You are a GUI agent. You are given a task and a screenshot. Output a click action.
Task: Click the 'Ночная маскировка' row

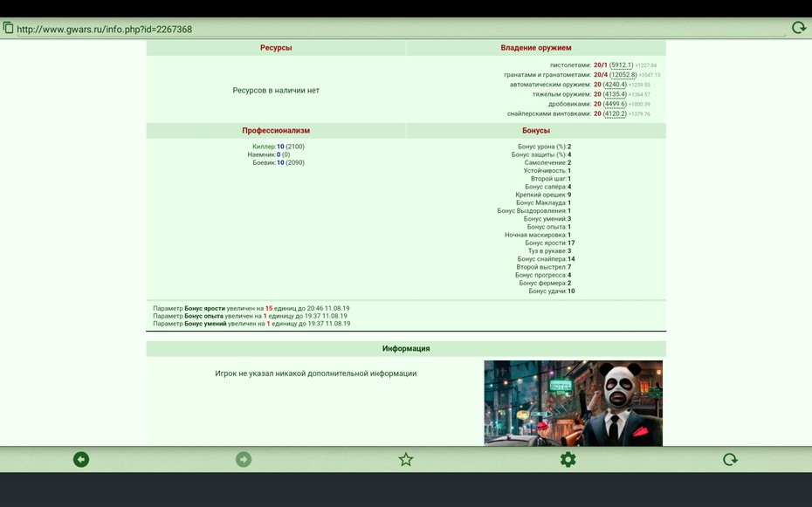(538, 235)
